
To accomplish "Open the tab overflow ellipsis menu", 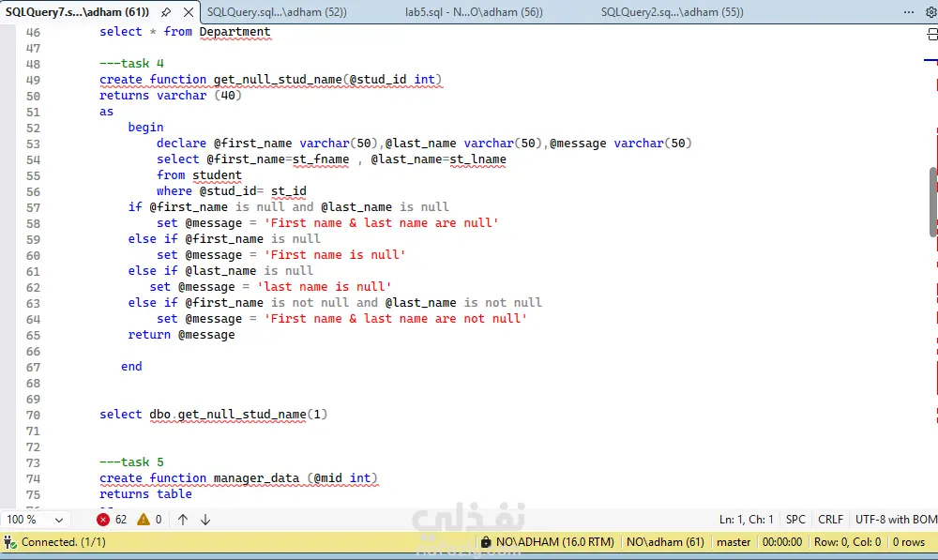I will 909,12.
